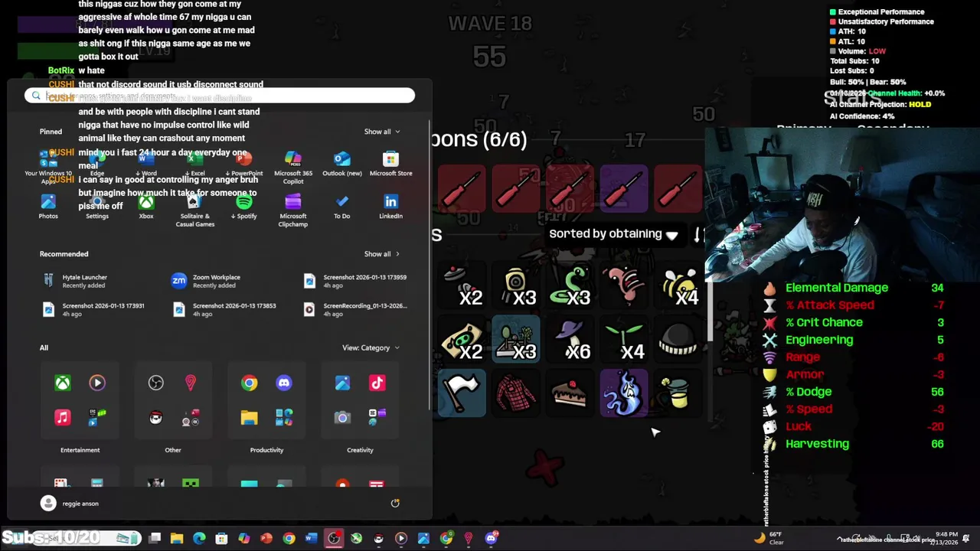Click the first screwdriver weapon slot
This screenshot has height=551, width=980.
(x=462, y=189)
